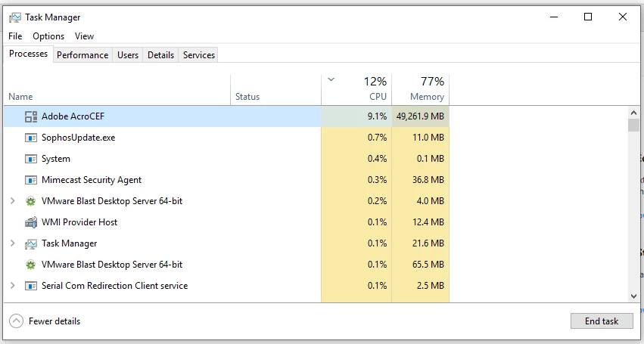This screenshot has height=344, width=644.
Task: Select the Adobe AcroCEF process row
Action: coord(227,116)
